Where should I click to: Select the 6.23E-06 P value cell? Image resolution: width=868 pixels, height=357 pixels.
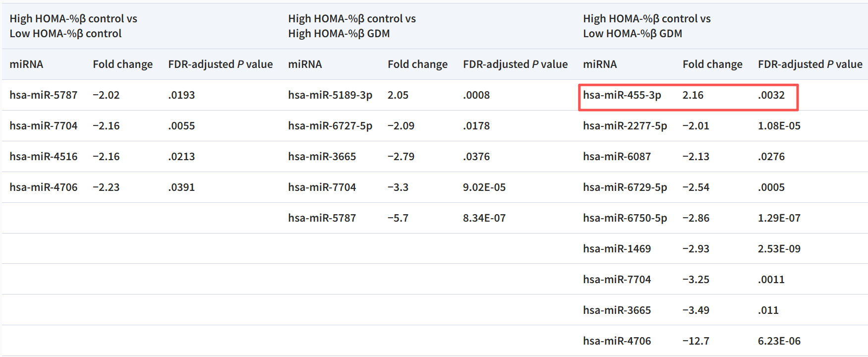pyautogui.click(x=779, y=341)
